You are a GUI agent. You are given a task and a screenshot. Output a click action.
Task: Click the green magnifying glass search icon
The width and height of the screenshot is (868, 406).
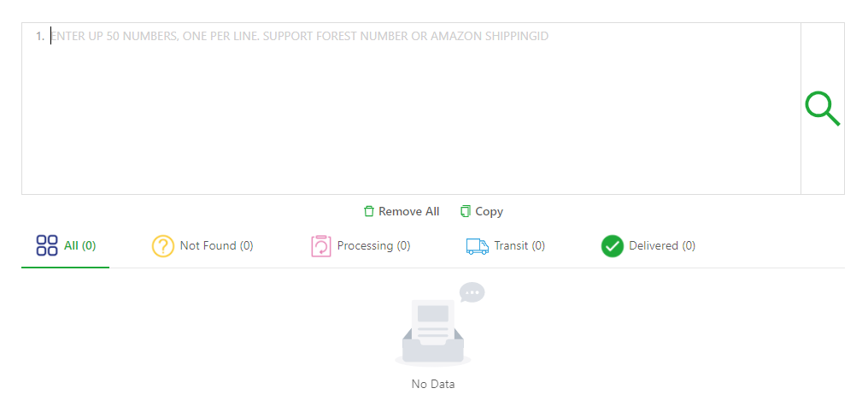(823, 109)
